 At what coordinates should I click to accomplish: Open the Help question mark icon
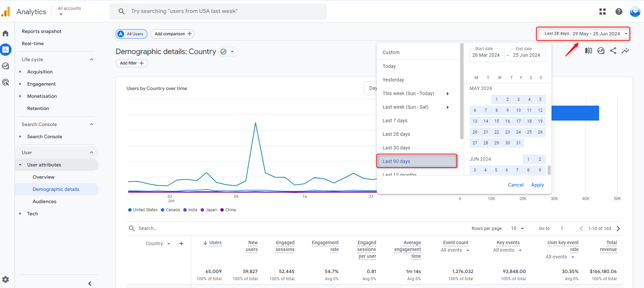click(619, 12)
